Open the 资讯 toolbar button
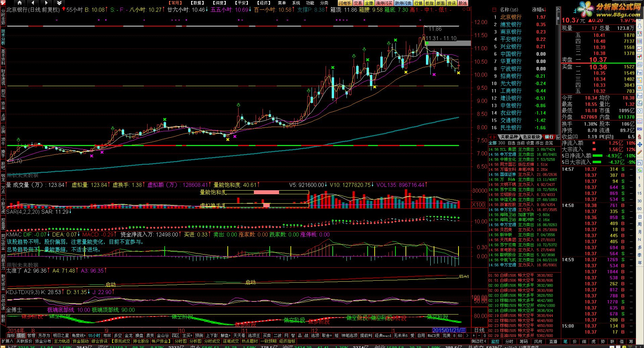The image size is (644, 348). [452, 3]
